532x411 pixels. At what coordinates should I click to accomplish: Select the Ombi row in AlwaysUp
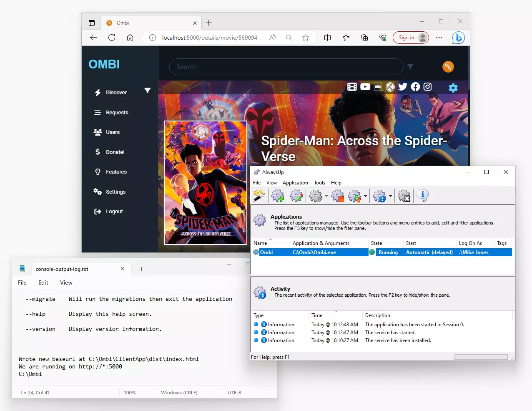pyautogui.click(x=382, y=252)
